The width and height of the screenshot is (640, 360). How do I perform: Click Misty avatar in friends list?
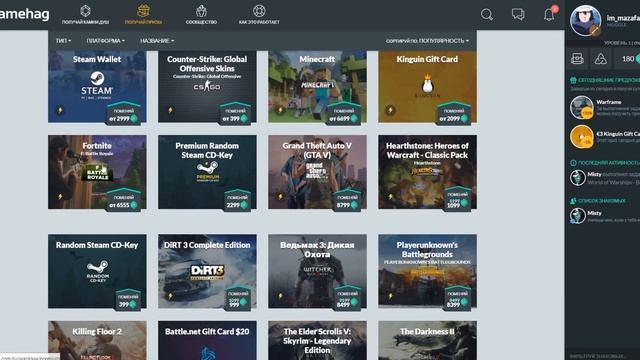coord(578,216)
